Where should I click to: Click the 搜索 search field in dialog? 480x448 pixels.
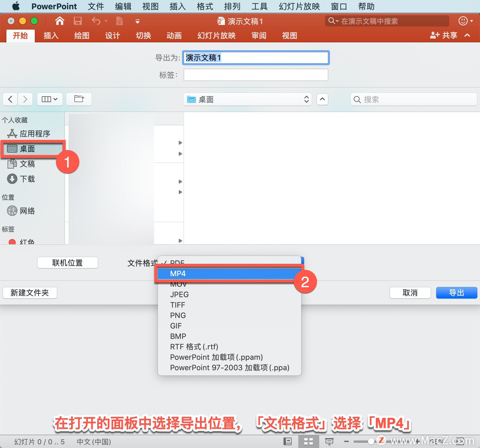pos(414,100)
